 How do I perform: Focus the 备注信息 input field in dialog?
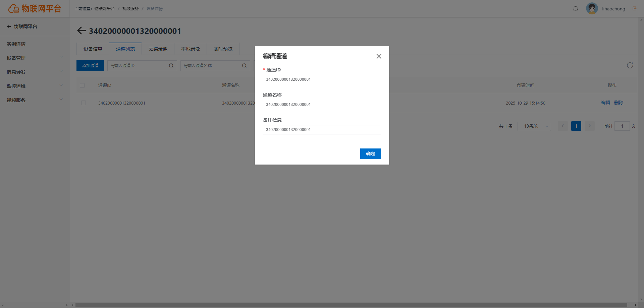pyautogui.click(x=322, y=130)
